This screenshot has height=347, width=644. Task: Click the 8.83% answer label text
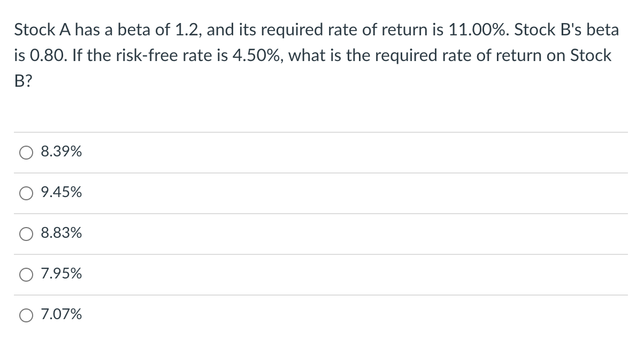point(62,234)
